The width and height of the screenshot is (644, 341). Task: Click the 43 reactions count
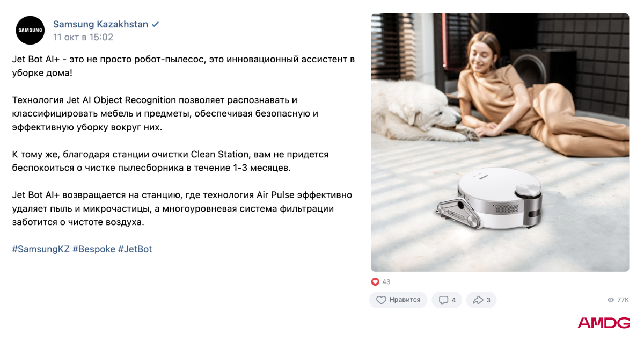[386, 282]
